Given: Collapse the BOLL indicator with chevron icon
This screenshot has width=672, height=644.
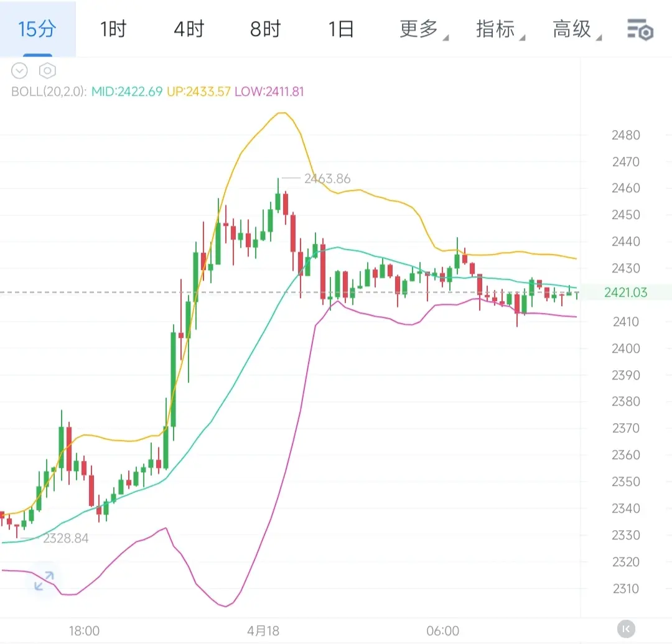Looking at the screenshot, I should [x=19, y=71].
